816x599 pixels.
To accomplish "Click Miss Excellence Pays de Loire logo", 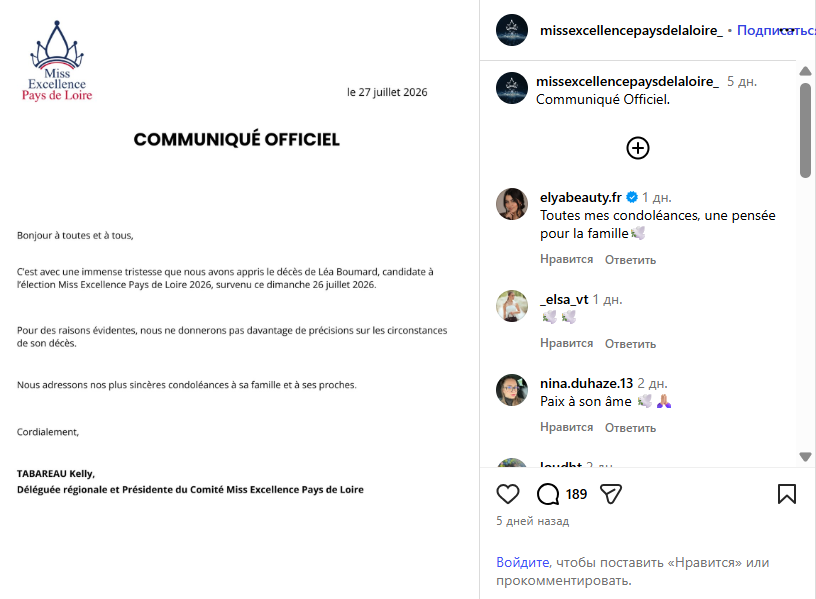I will pyautogui.click(x=57, y=61).
